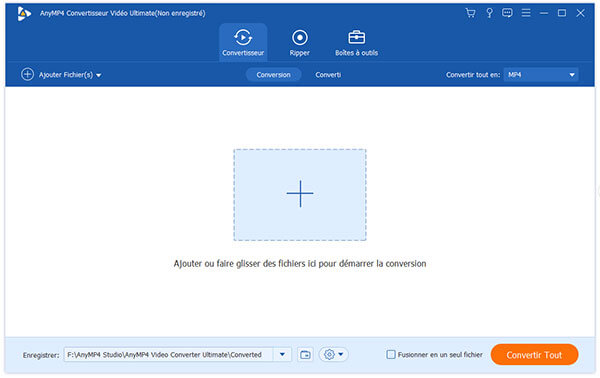This screenshot has height=378, width=600.
Task: Open the MP4 output format dropdown
Action: coord(541,75)
